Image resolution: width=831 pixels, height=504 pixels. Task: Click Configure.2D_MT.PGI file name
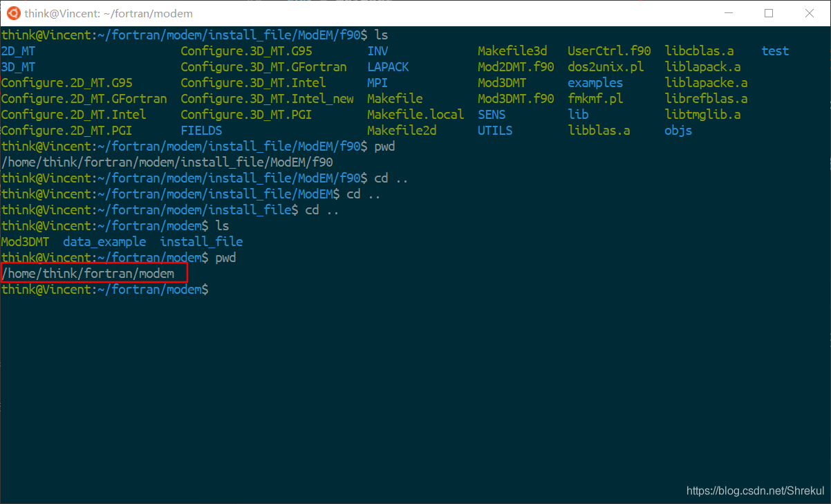coord(67,130)
